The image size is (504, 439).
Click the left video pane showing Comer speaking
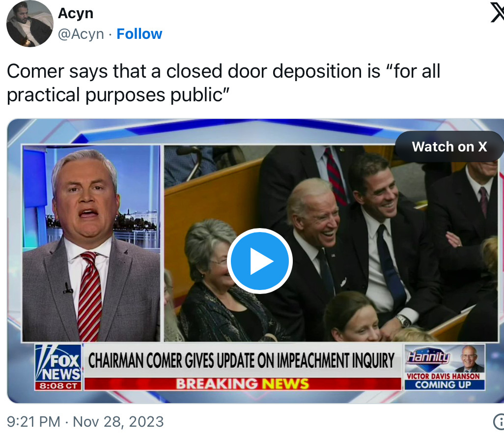(91, 243)
